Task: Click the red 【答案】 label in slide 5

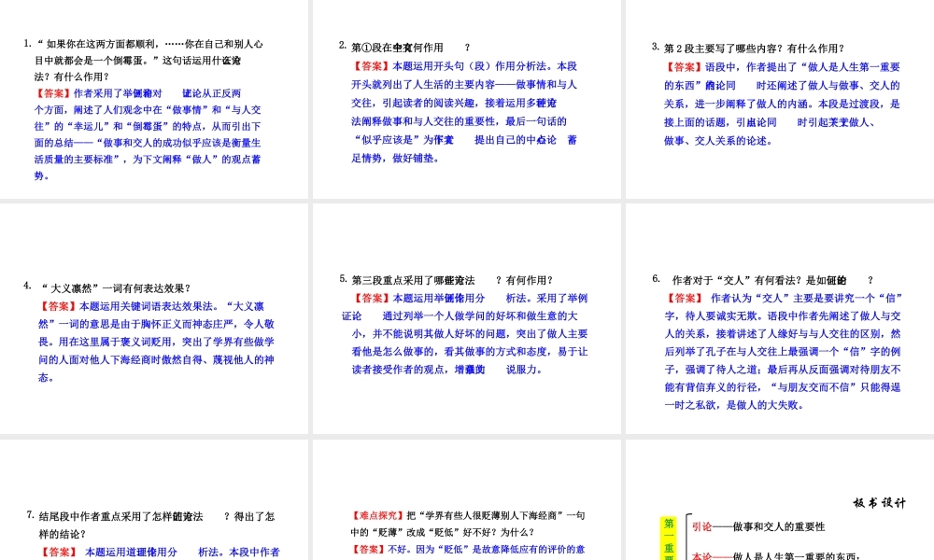Action: click(x=373, y=298)
